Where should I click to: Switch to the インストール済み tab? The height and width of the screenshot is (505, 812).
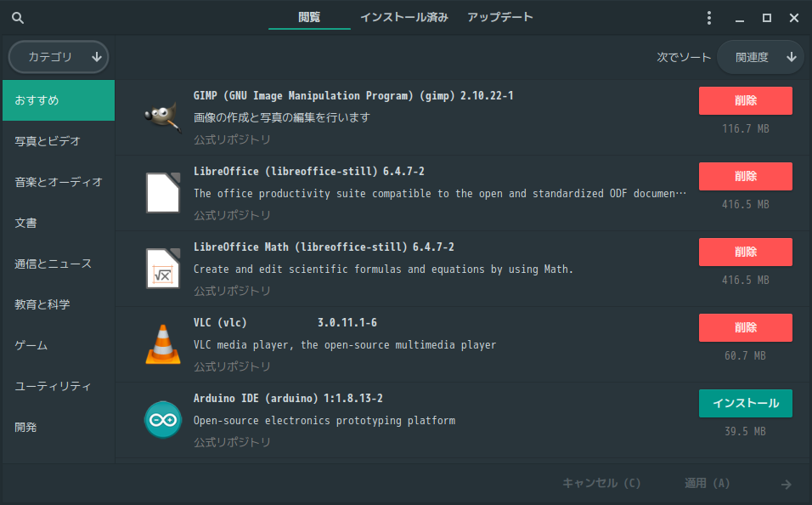tap(404, 18)
